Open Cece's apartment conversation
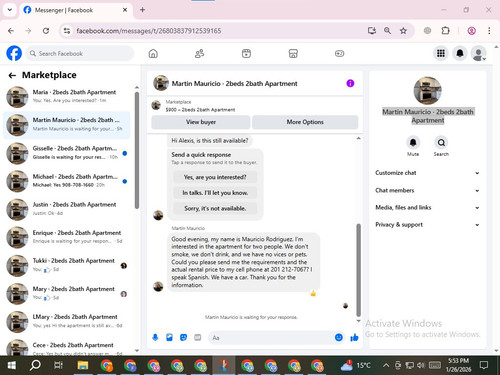 (x=67, y=347)
